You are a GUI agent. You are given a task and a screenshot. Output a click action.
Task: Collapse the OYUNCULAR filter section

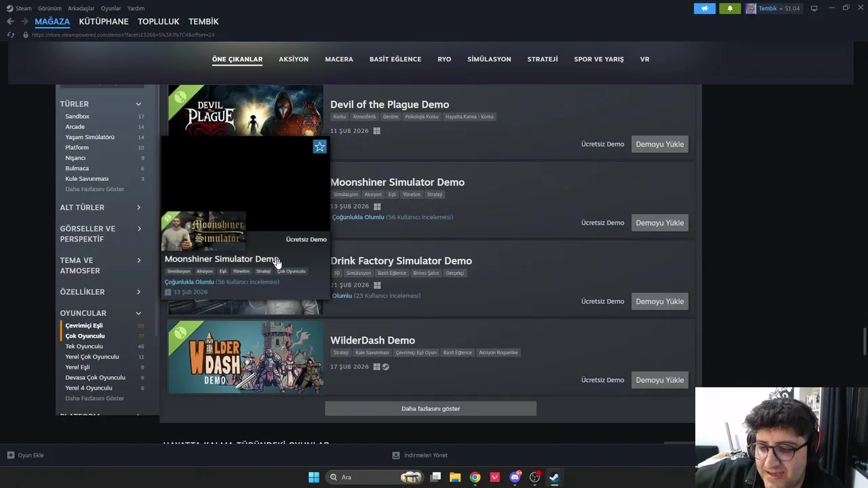click(138, 313)
